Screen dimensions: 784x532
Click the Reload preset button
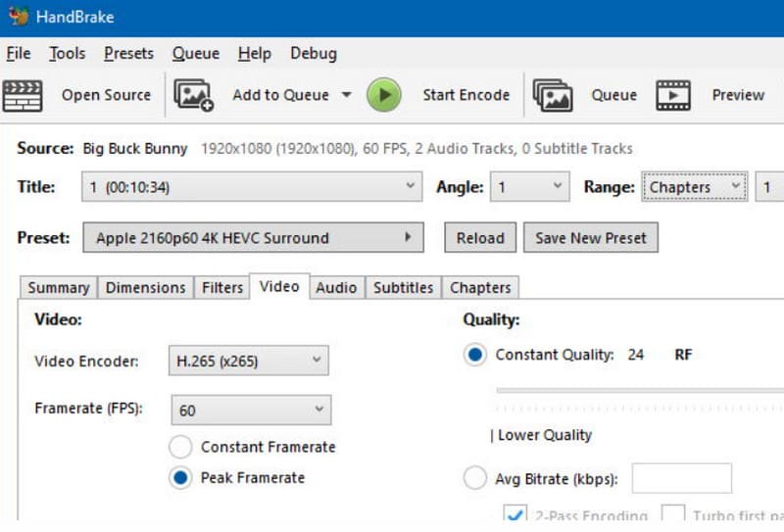tap(479, 237)
